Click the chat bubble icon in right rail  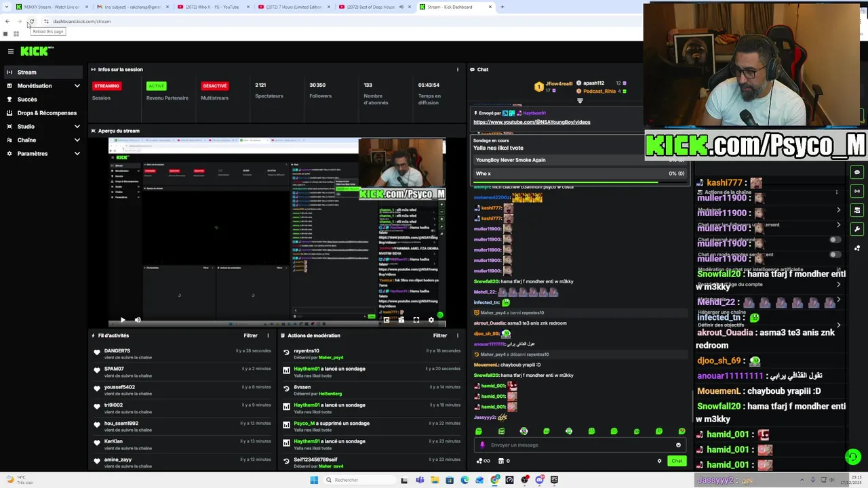click(857, 172)
